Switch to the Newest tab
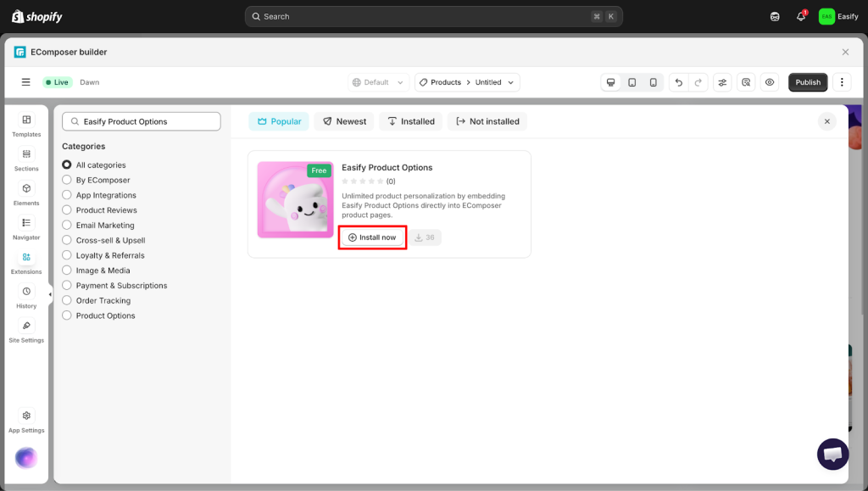868x491 pixels. tap(344, 121)
